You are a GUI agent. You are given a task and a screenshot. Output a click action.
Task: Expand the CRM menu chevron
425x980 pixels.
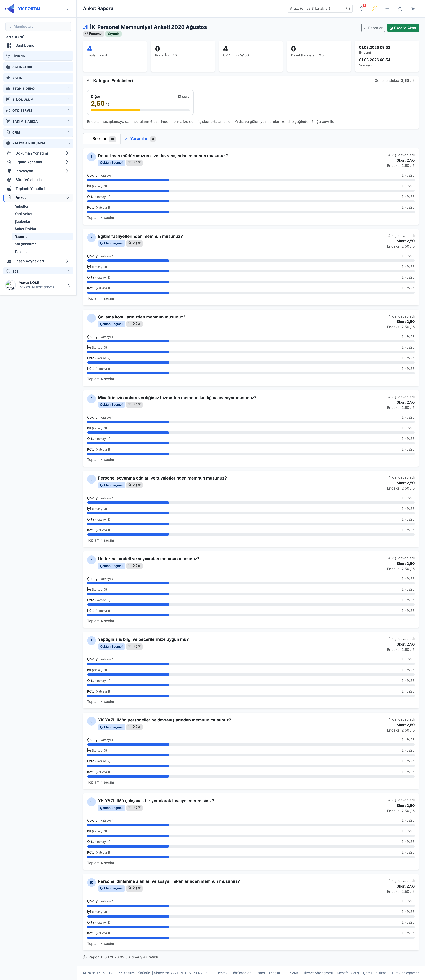point(68,132)
